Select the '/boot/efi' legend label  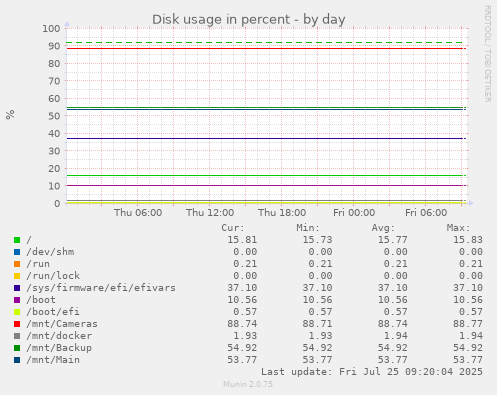coord(53,312)
